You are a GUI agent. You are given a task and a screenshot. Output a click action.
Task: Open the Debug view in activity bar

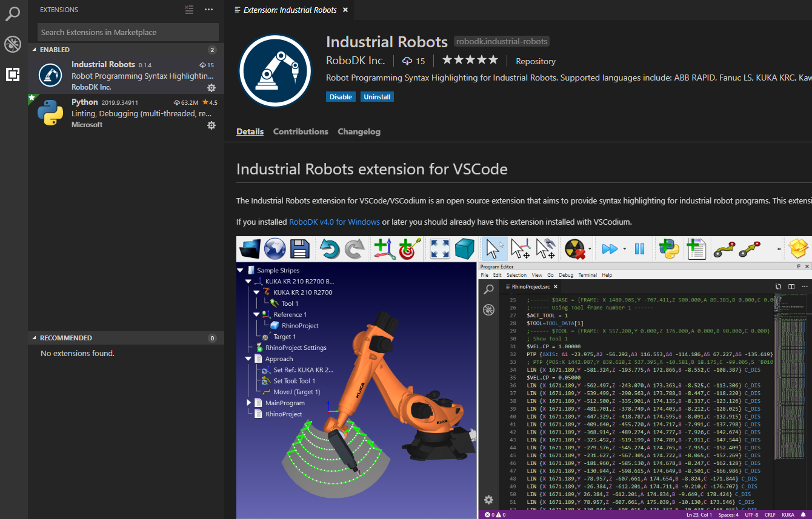pyautogui.click(x=13, y=44)
